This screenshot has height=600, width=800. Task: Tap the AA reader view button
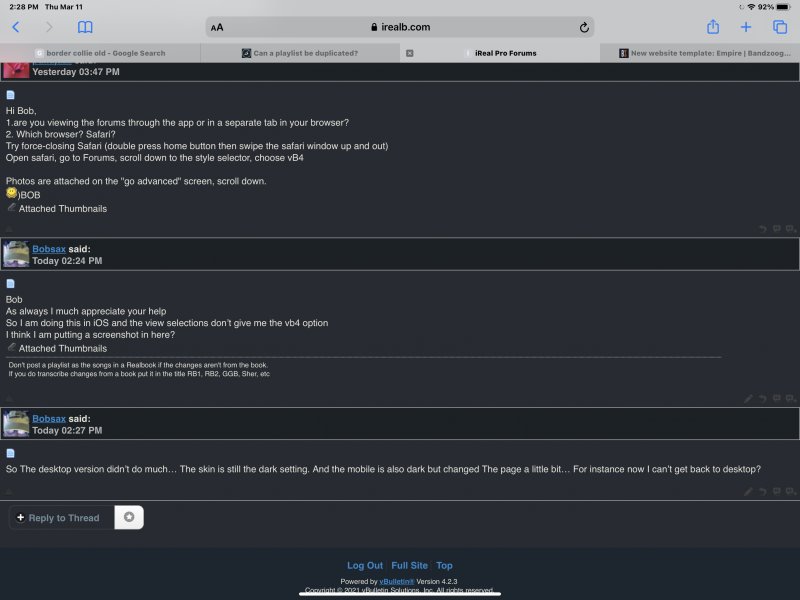tap(217, 27)
